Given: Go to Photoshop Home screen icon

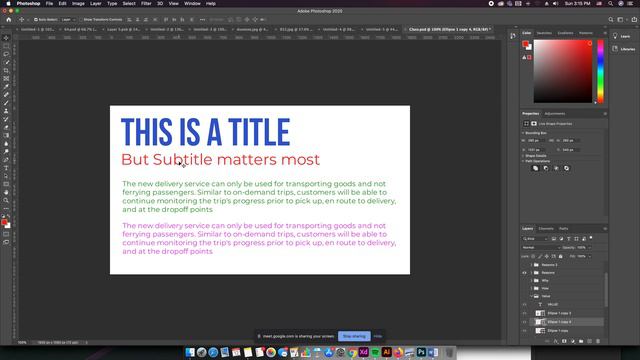Looking at the screenshot, I should (9, 20).
